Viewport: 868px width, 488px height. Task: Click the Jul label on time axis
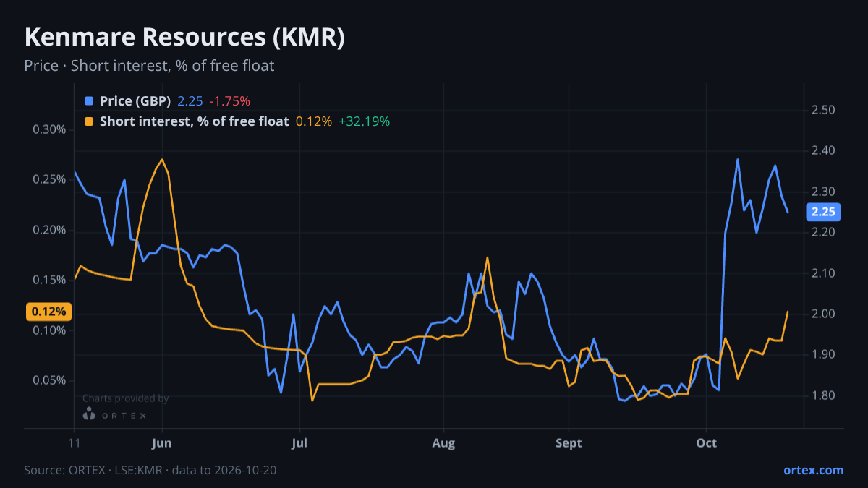299,443
